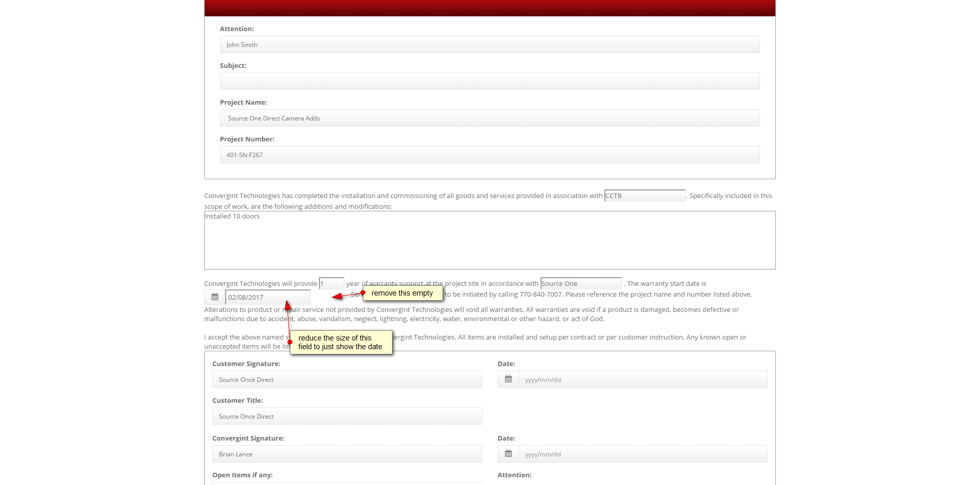Viewport: 980px width, 485px height.
Task: Edit the Source One accordance field
Action: [x=581, y=283]
